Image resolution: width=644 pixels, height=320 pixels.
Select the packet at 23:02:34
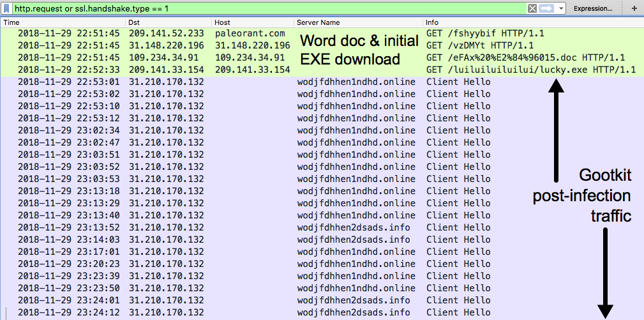322,131
